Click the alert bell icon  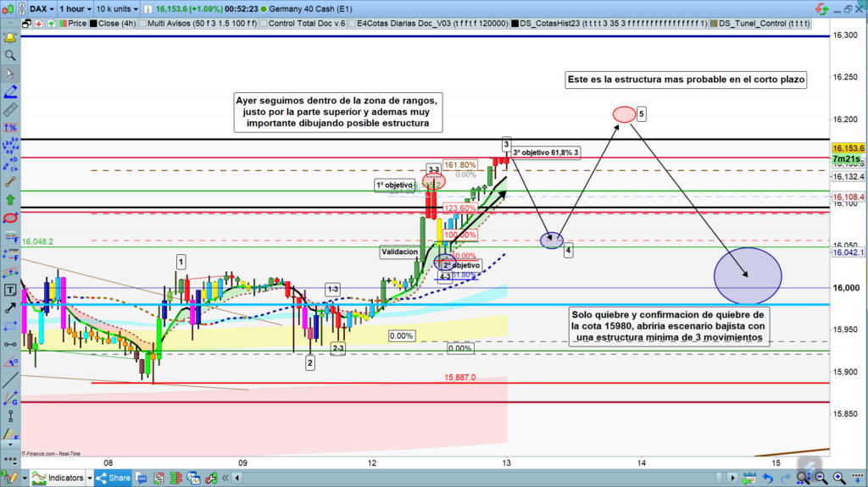(x=10, y=37)
